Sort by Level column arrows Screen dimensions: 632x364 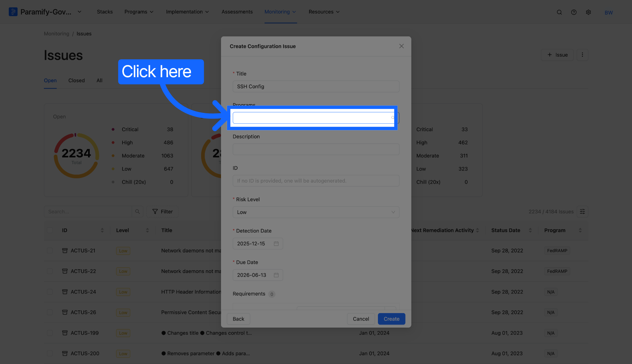[x=147, y=230]
